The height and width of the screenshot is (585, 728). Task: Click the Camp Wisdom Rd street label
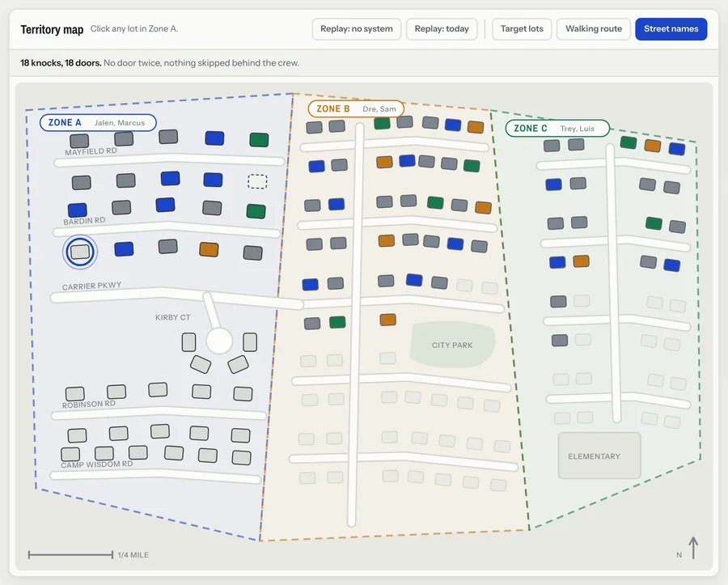(x=96, y=464)
